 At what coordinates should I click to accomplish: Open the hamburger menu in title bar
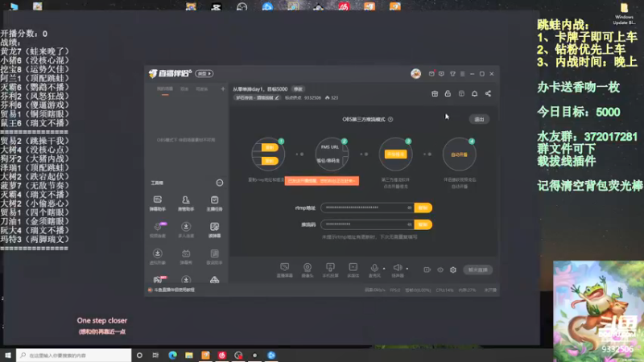pos(462,74)
